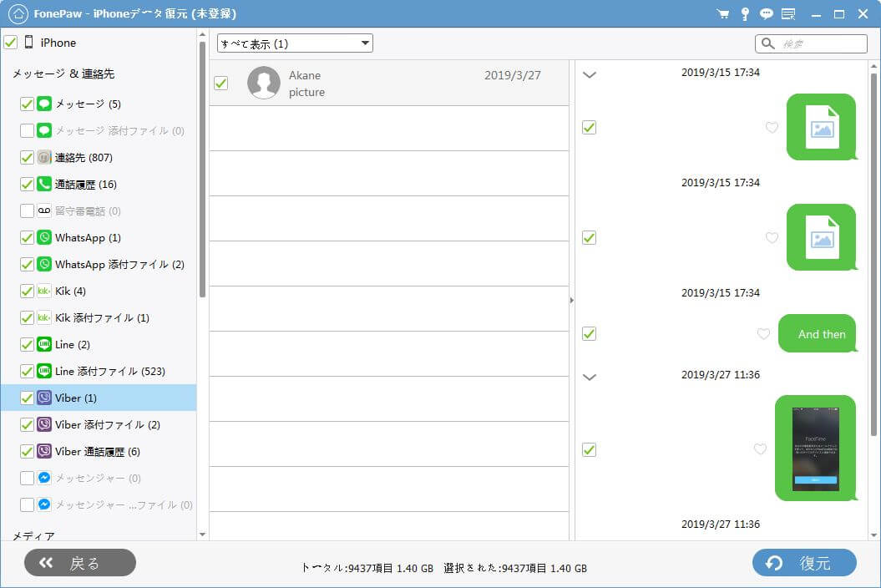This screenshot has height=588, width=881.
Task: Select Viber 通話履歴 (6) category
Action: (99, 451)
